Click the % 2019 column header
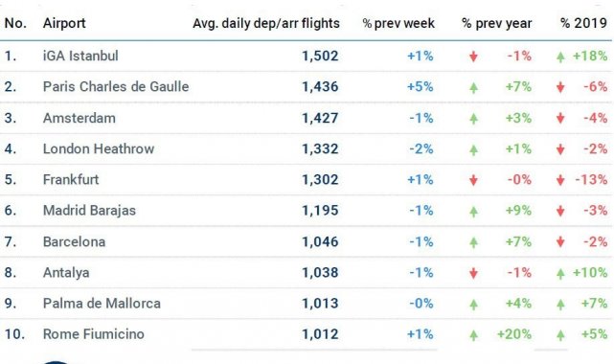Image resolution: width=614 pixels, height=364 pixels. [583, 23]
